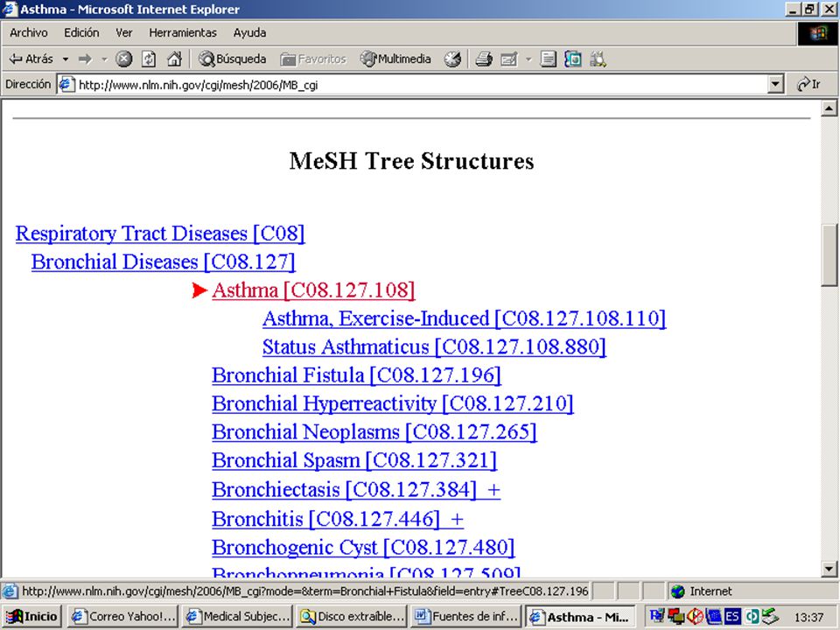This screenshot has height=630, width=840.
Task: Click the vertical scrollbar thumb
Action: click(829, 255)
